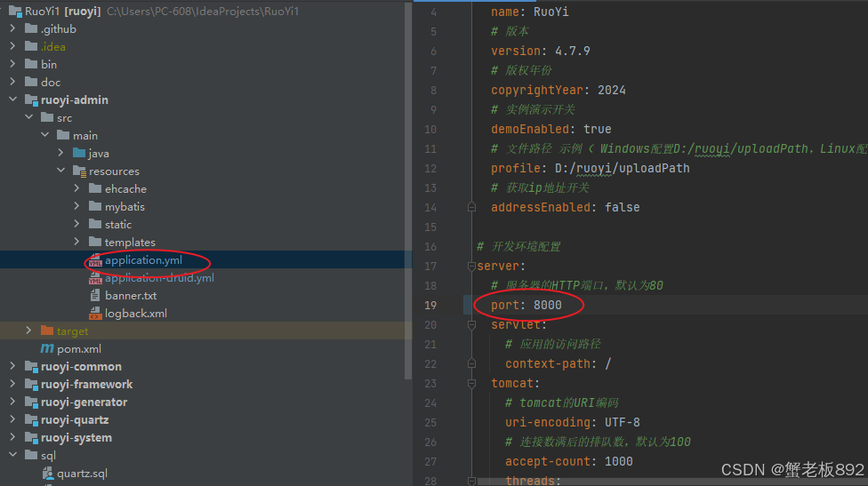Expand the ruoyi-quartz module chevron
Screen dimensions: 868x486
coord(12,419)
